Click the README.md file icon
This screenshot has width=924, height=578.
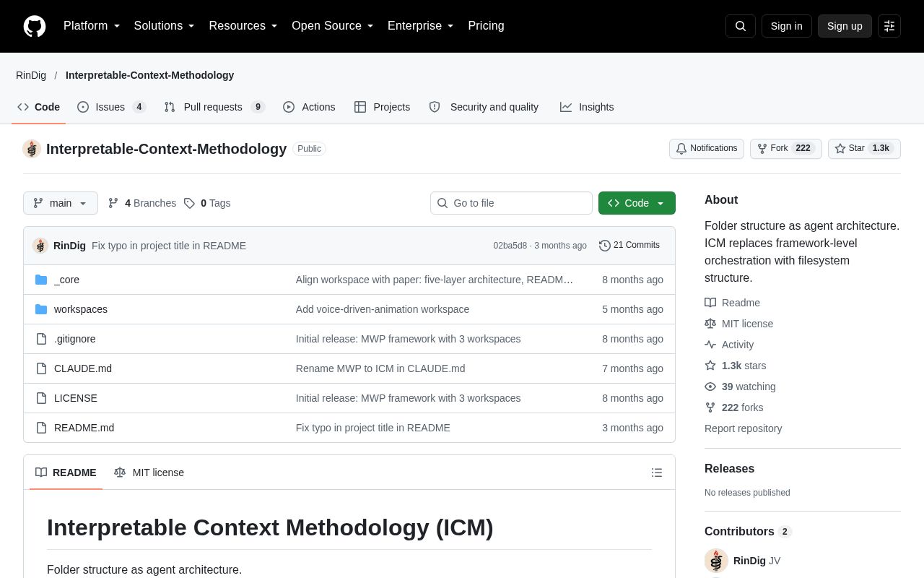pos(41,428)
